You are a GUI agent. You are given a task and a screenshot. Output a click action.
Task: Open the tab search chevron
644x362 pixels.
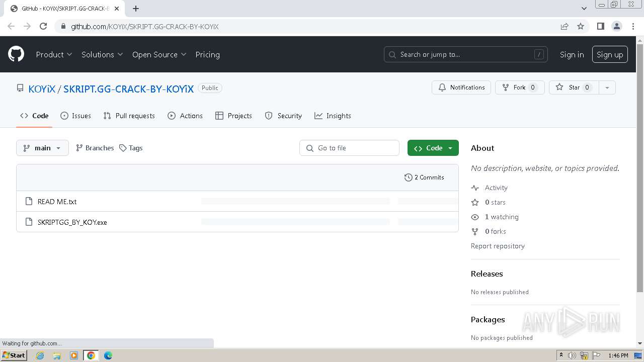[584, 8]
